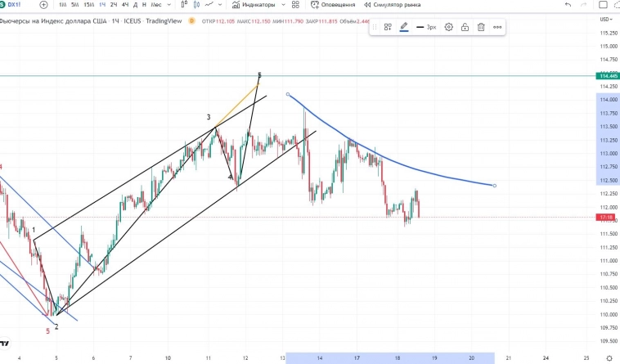Switch to the 4Ч timeframe
The width and height of the screenshot is (620, 364).
(x=125, y=5)
